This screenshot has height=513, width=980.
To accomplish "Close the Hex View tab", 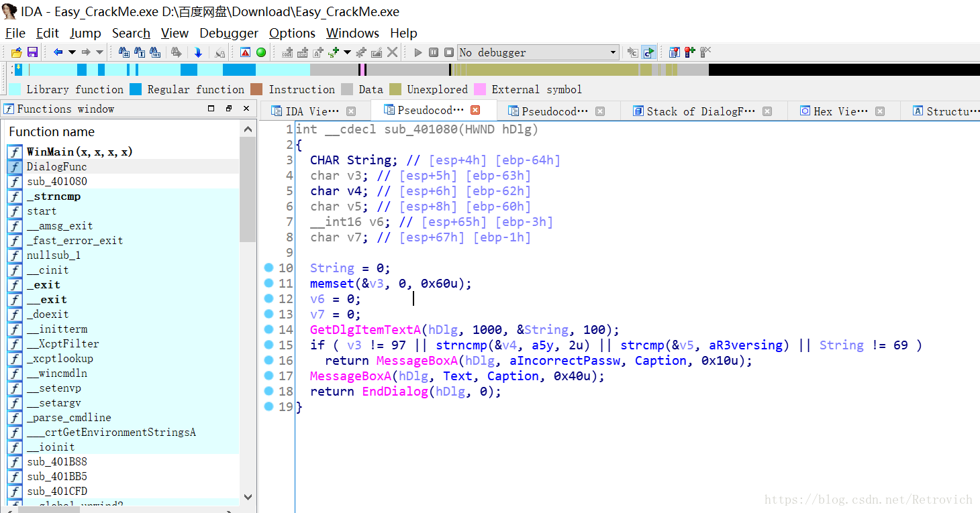I will coord(880,111).
